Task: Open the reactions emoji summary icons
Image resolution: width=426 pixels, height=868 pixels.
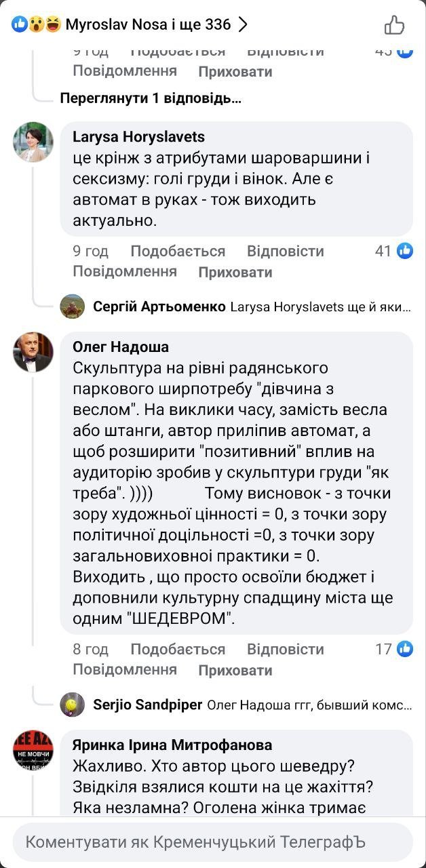Action: pos(36,25)
